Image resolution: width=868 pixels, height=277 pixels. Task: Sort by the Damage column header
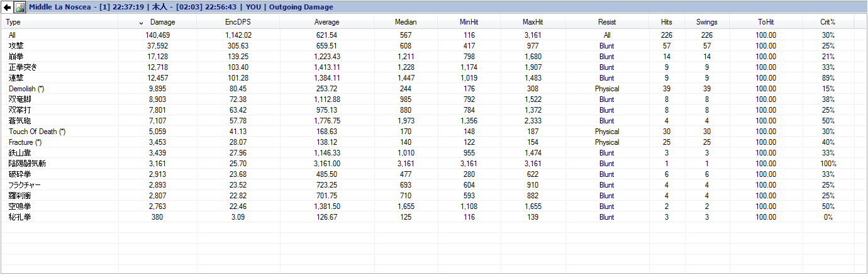coord(162,22)
